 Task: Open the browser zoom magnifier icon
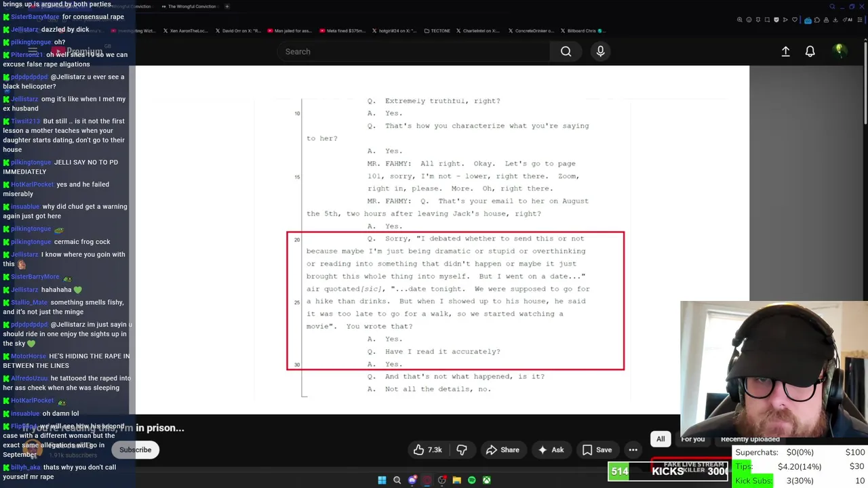740,20
